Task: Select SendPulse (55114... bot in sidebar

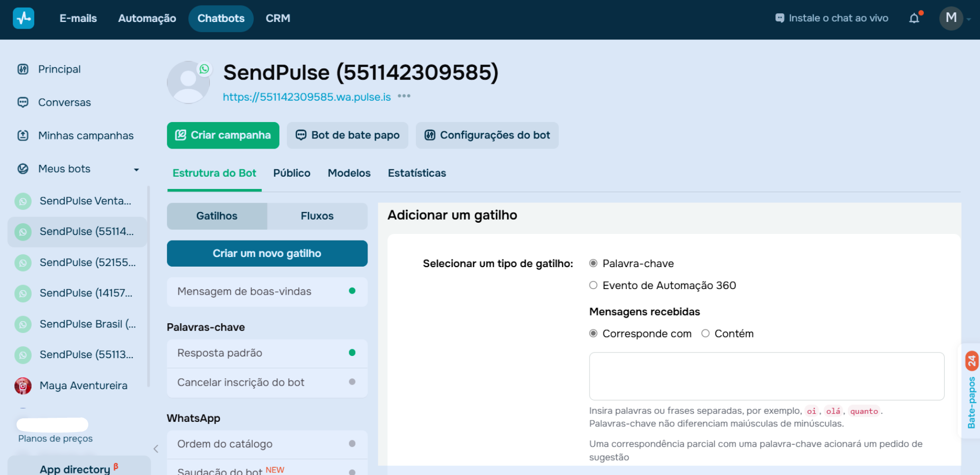Action: coord(77,232)
